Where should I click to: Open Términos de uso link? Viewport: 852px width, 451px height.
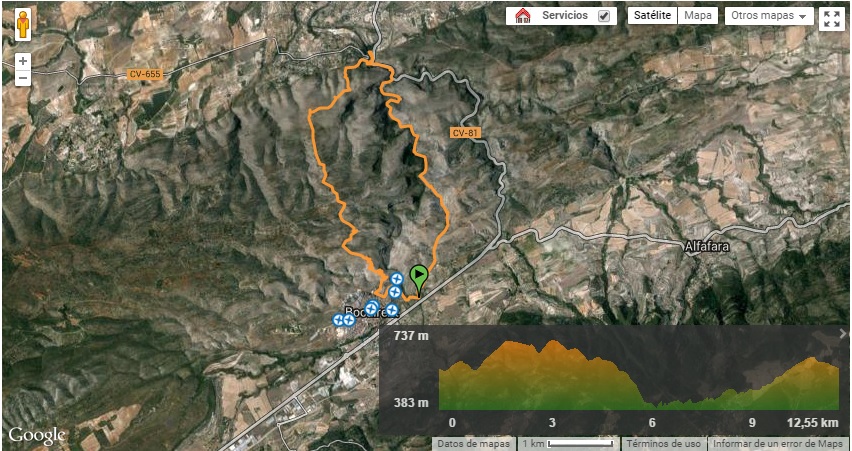point(663,443)
